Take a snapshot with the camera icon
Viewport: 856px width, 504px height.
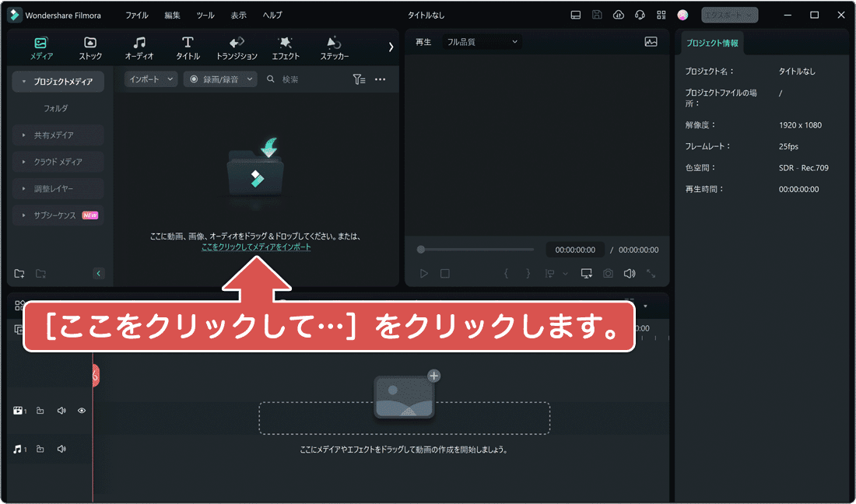[x=608, y=273]
